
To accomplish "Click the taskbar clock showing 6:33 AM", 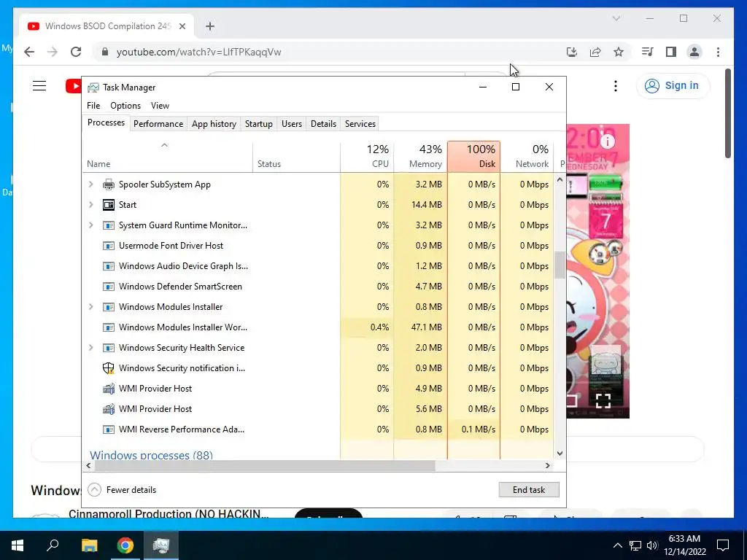I will tap(684, 545).
